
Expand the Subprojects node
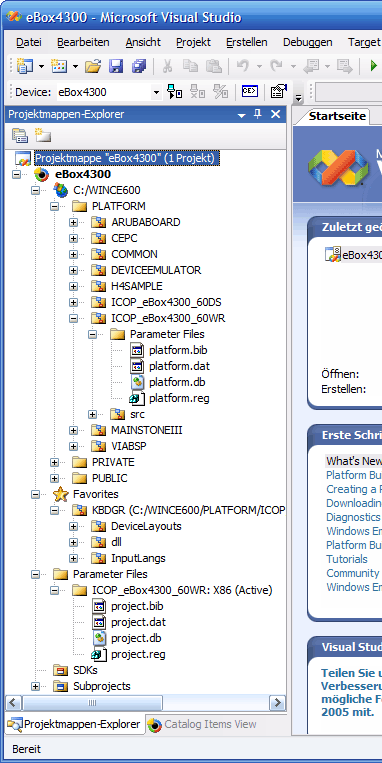coord(35,686)
